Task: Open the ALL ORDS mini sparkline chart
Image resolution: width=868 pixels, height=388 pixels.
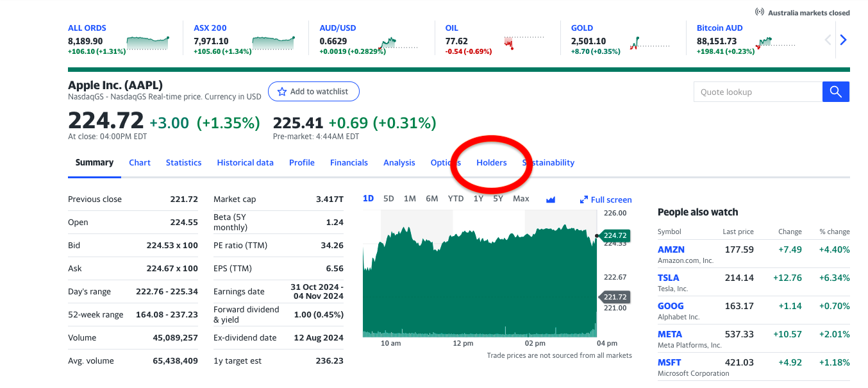Action: point(148,43)
